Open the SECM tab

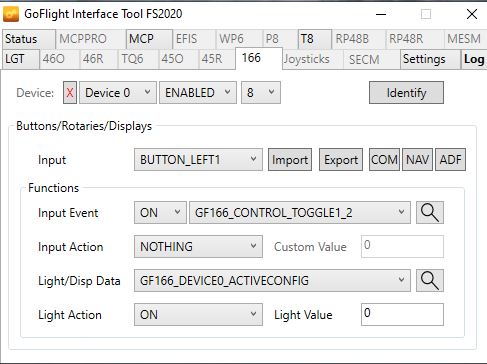[371, 59]
